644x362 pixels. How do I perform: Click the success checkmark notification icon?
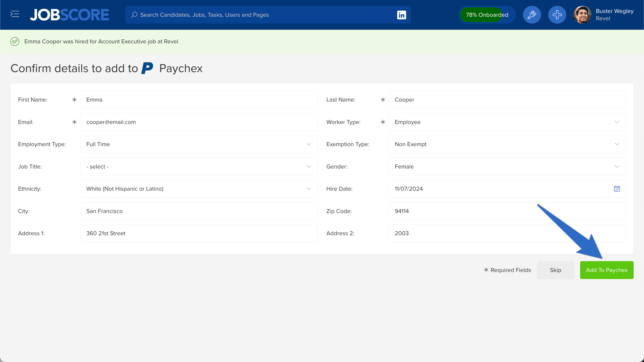pos(15,41)
